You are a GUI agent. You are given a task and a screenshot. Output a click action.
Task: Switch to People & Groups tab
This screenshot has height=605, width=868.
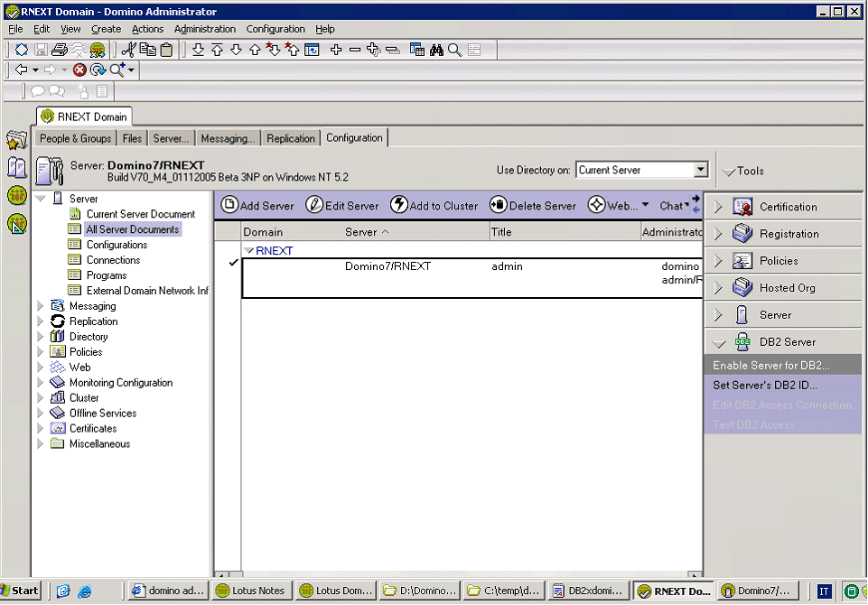point(75,138)
